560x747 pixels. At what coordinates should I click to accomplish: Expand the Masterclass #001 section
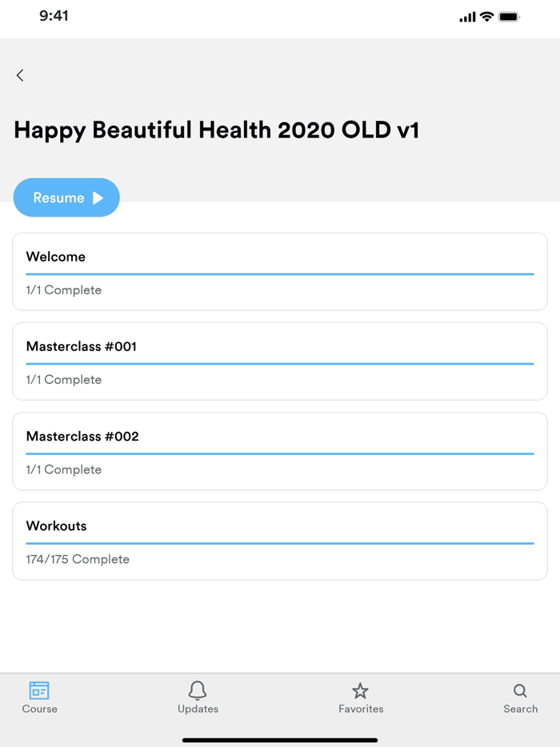[280, 361]
